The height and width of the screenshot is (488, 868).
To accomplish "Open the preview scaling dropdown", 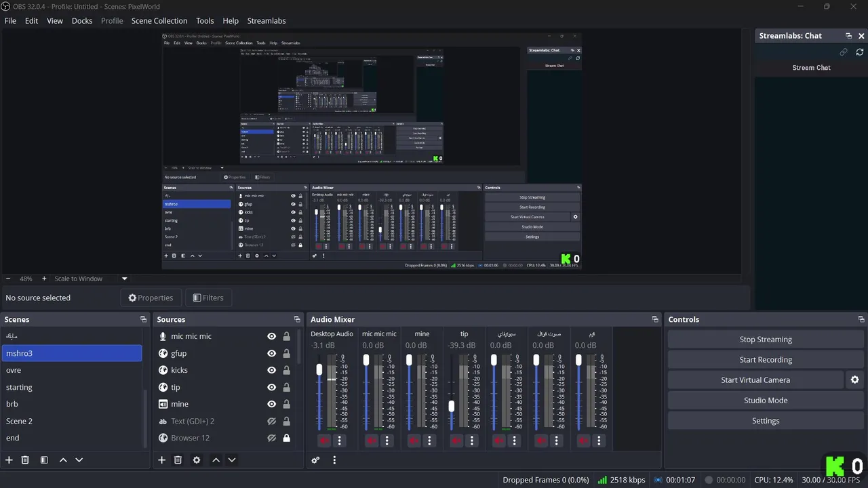I will [124, 279].
